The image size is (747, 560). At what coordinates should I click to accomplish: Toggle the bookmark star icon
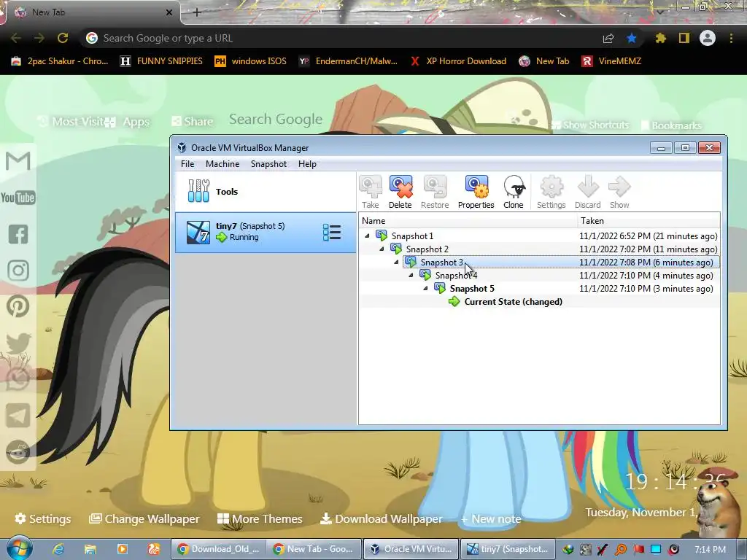point(632,38)
